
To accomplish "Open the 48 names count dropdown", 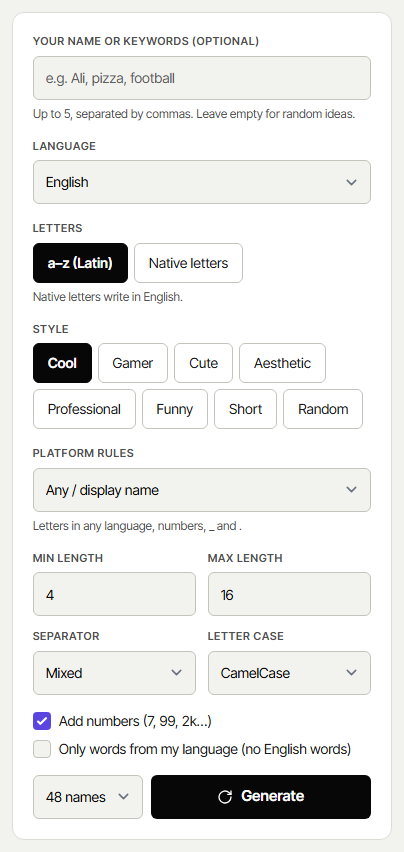I will 88,797.
